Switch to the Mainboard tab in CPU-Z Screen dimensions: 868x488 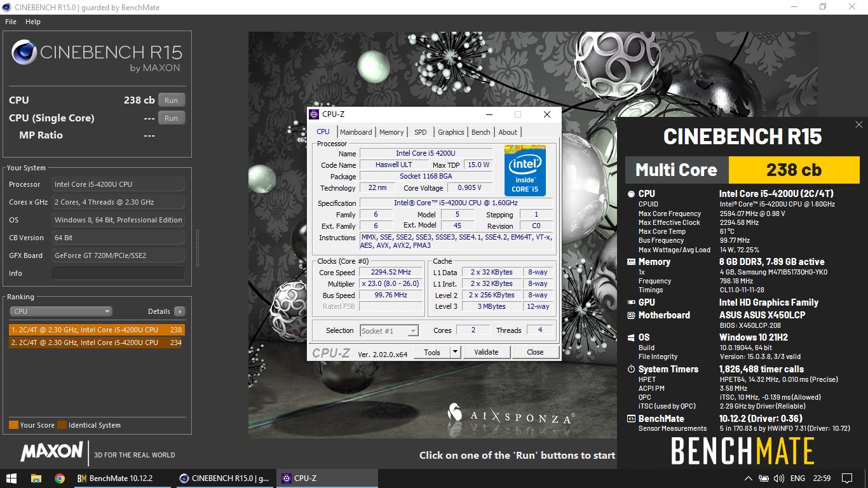(356, 132)
